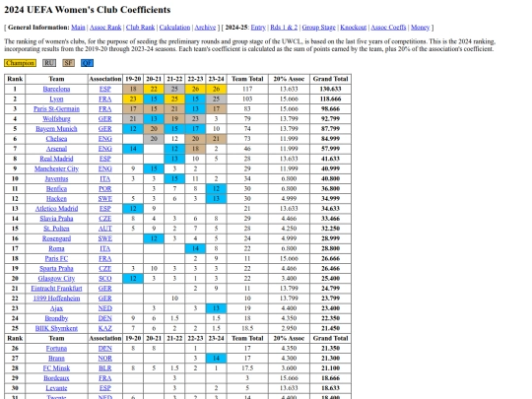Image resolution: width=532 pixels, height=399 pixels.
Task: Go to the Group Stage page
Action: pos(318,28)
